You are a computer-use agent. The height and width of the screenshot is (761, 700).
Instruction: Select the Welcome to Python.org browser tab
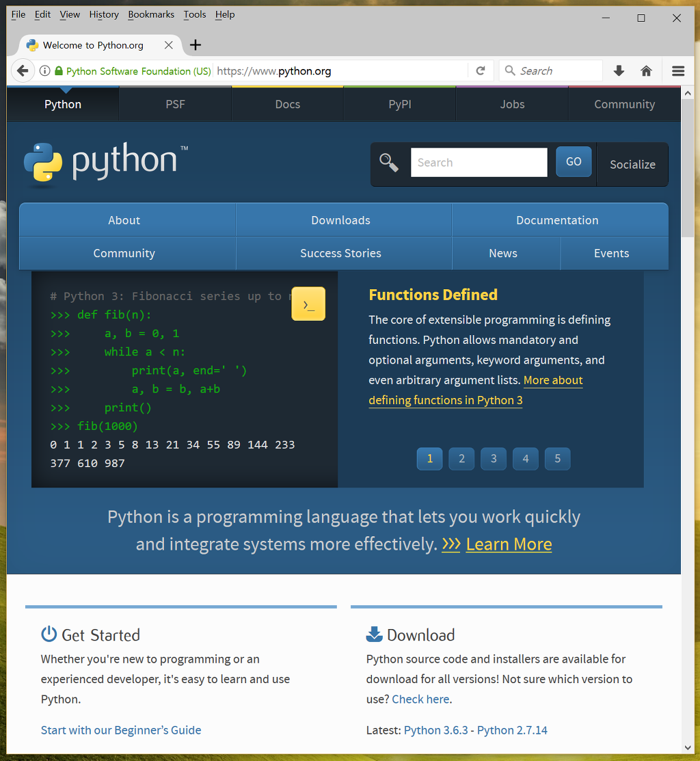pos(100,45)
